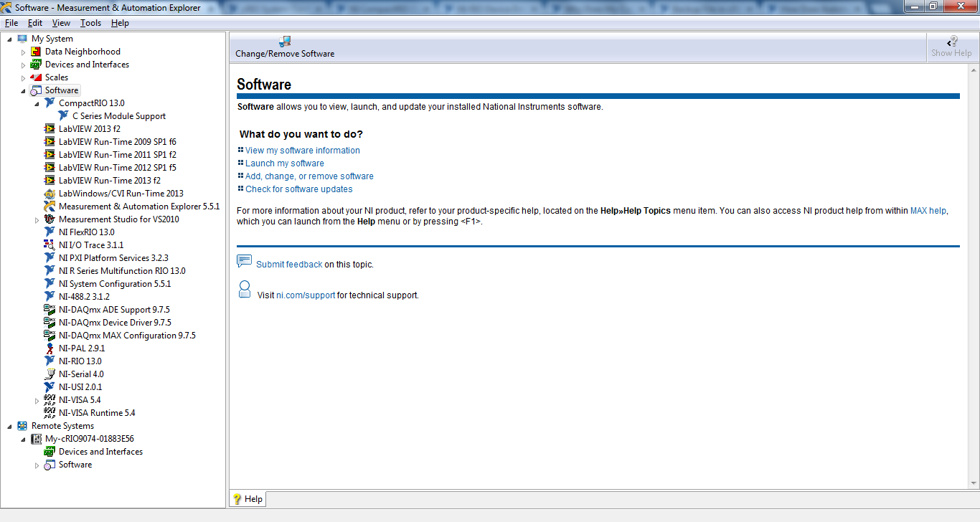
Task: Click the LabWindows/CVI Run-Time 2013 icon
Action: 50,194
